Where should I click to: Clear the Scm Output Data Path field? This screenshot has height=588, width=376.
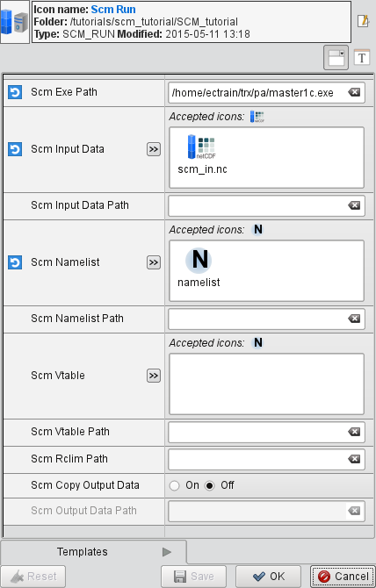coord(354,511)
